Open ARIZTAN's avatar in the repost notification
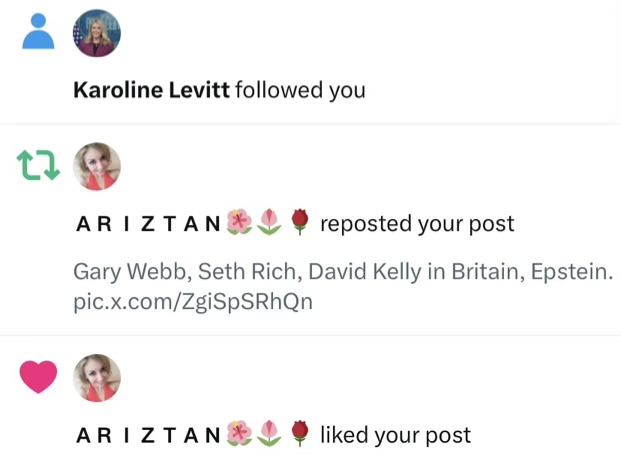The height and width of the screenshot is (457, 621). tap(97, 166)
